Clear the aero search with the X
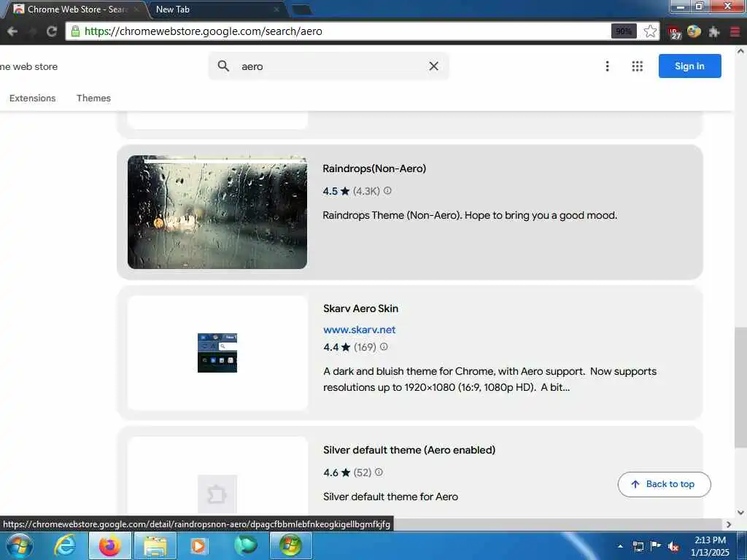Viewport: 747px width, 560px height. pos(433,66)
